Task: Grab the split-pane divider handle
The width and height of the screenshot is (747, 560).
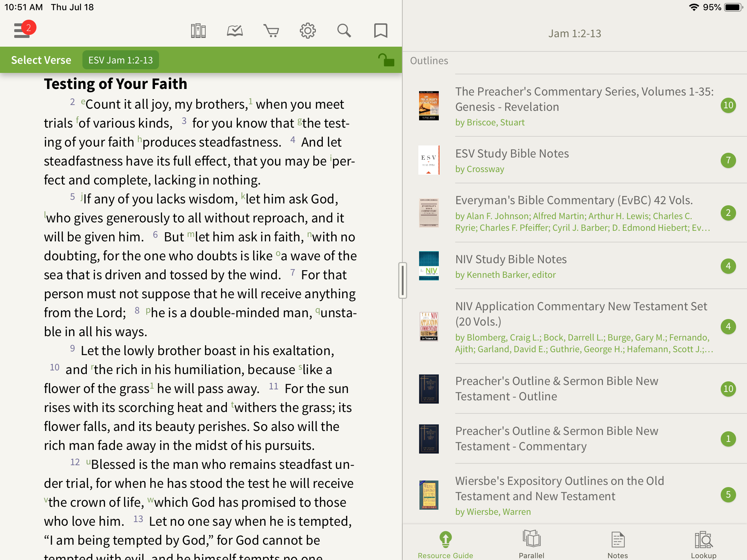Action: click(x=402, y=280)
